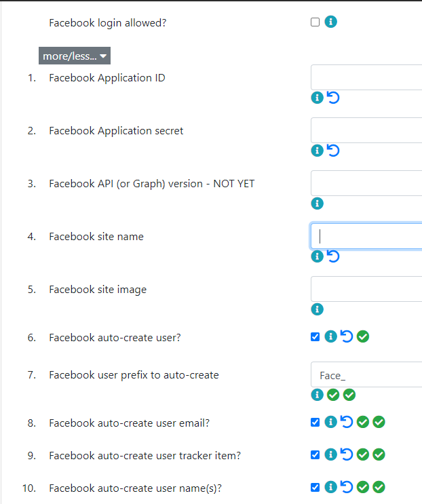Reset the Facebook site name field
The image size is (422, 504).
coord(333,256)
